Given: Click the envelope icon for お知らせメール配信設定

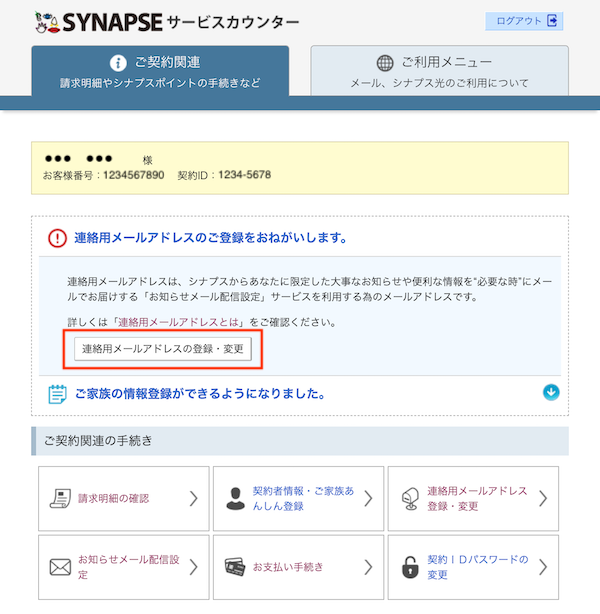Looking at the screenshot, I should tap(60, 567).
